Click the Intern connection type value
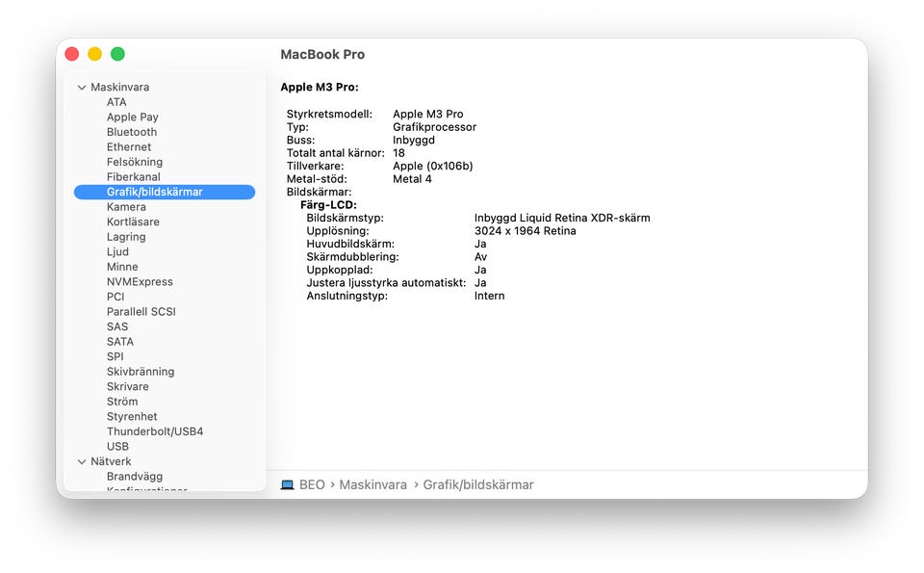Screen dimensions: 924x573 (x=489, y=296)
